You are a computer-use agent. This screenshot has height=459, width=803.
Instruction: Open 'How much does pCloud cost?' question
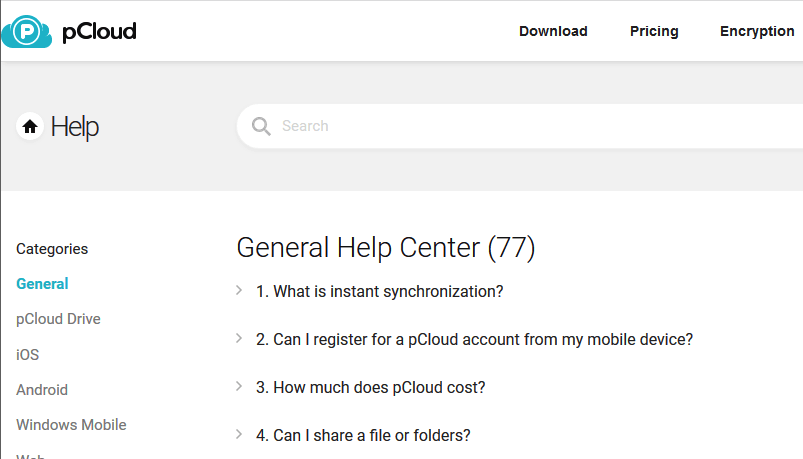pos(370,387)
